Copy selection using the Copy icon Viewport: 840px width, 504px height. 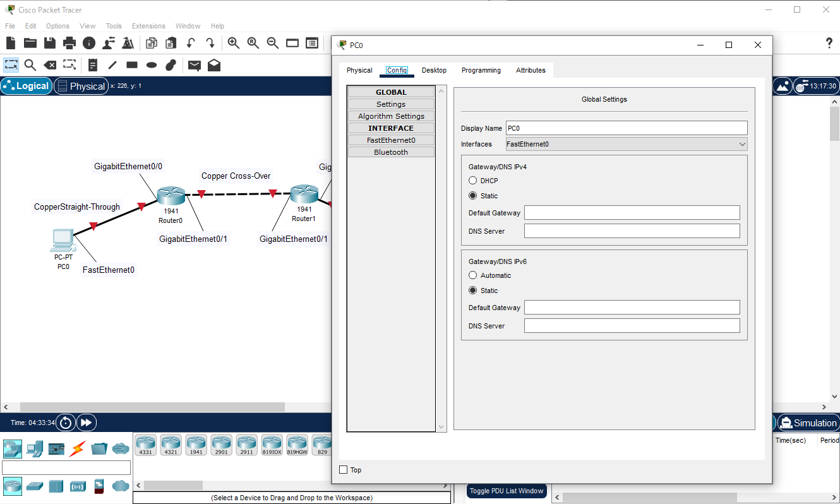151,43
